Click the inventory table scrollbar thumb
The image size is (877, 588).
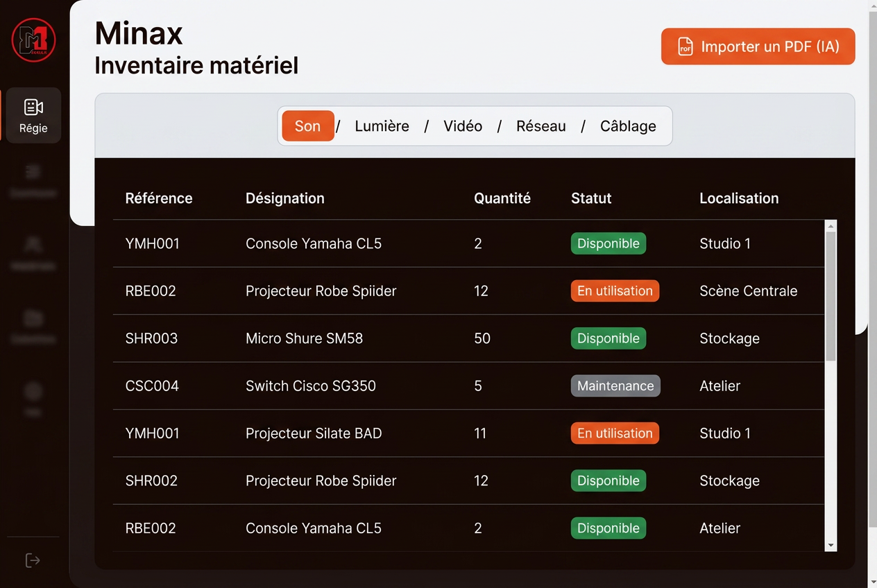(831, 296)
